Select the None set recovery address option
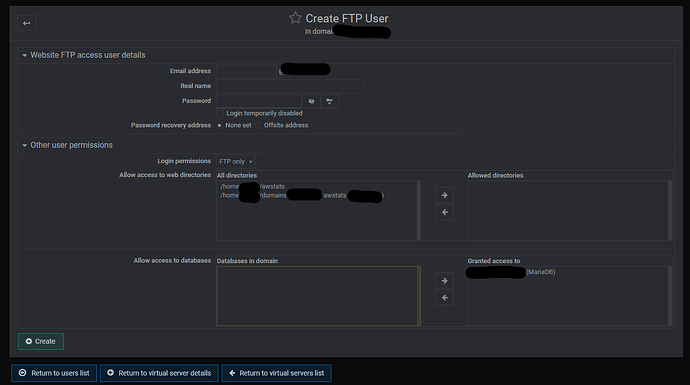This screenshot has width=690, height=385. [220, 125]
